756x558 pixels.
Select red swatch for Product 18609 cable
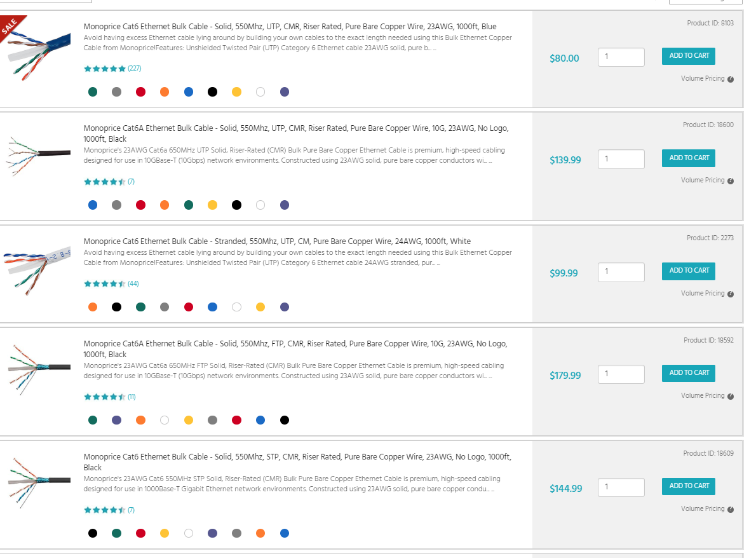141,533
